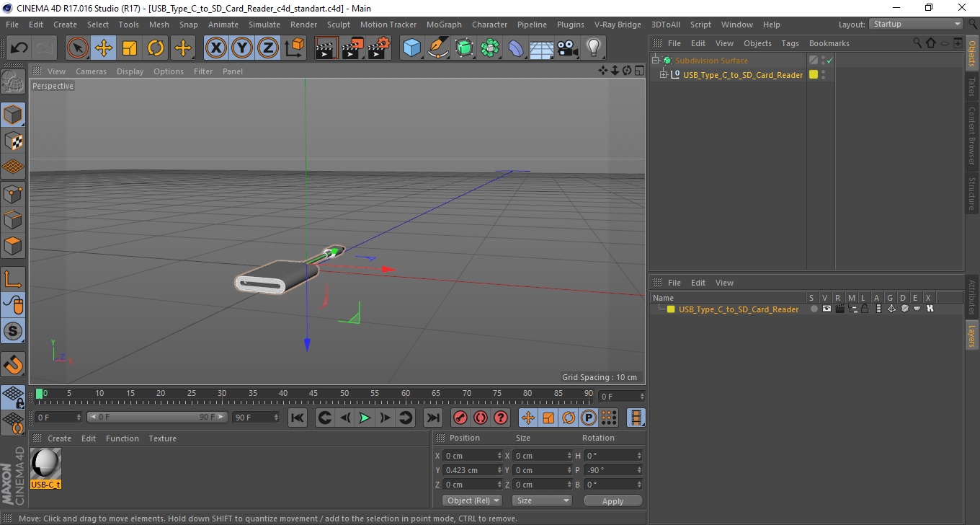Click the Apply button
The width and height of the screenshot is (980, 525).
coord(612,500)
